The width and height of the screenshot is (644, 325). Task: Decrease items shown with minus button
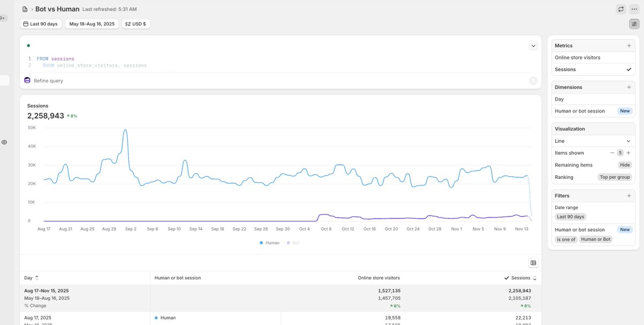[x=612, y=153]
